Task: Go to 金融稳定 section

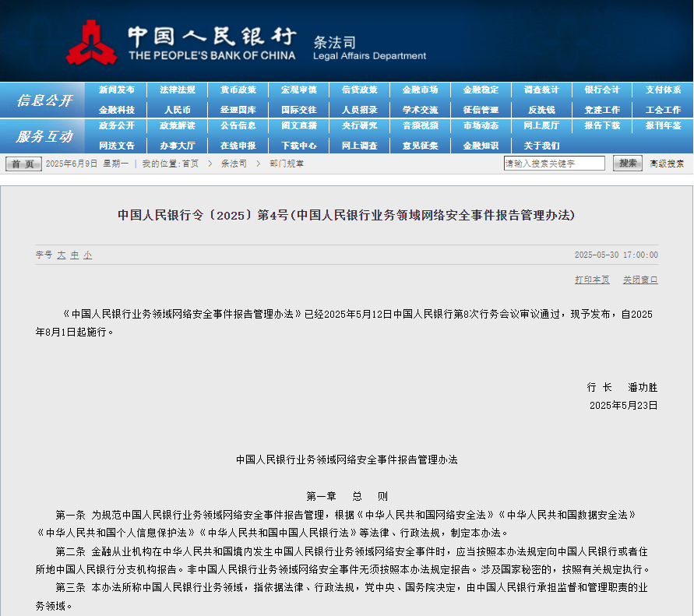Action: click(481, 90)
